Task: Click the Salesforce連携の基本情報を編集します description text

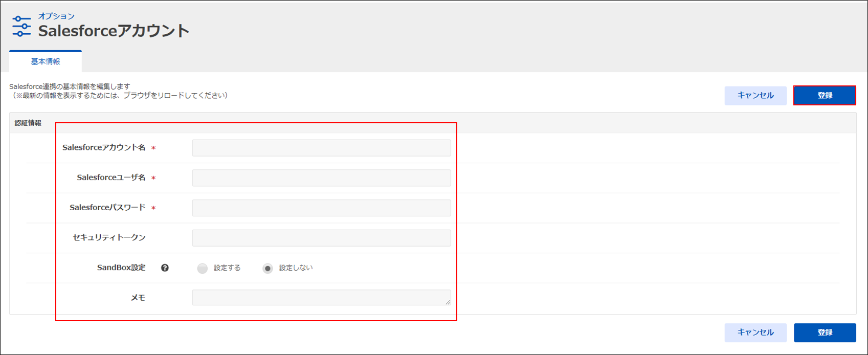Action: point(70,87)
